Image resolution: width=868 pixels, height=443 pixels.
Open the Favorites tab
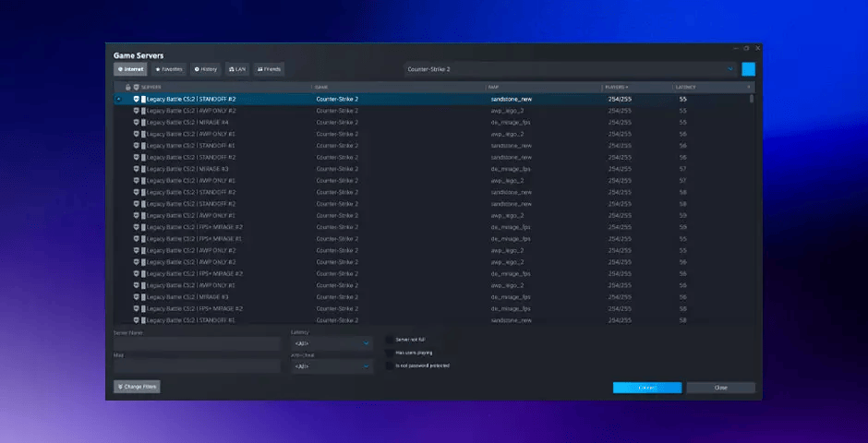169,69
